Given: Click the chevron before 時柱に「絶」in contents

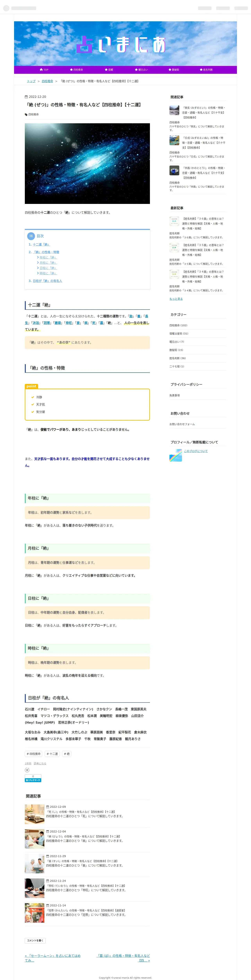Looking at the screenshot, I should [x=38, y=274].
